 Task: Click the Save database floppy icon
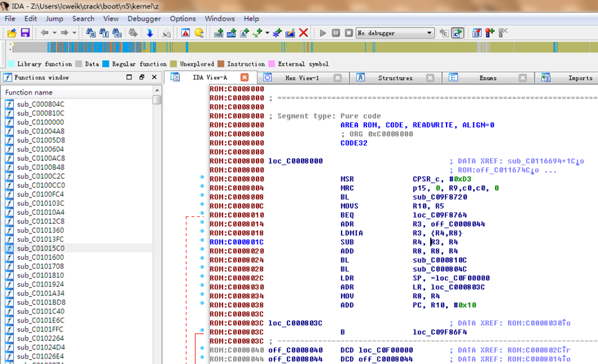[25, 33]
